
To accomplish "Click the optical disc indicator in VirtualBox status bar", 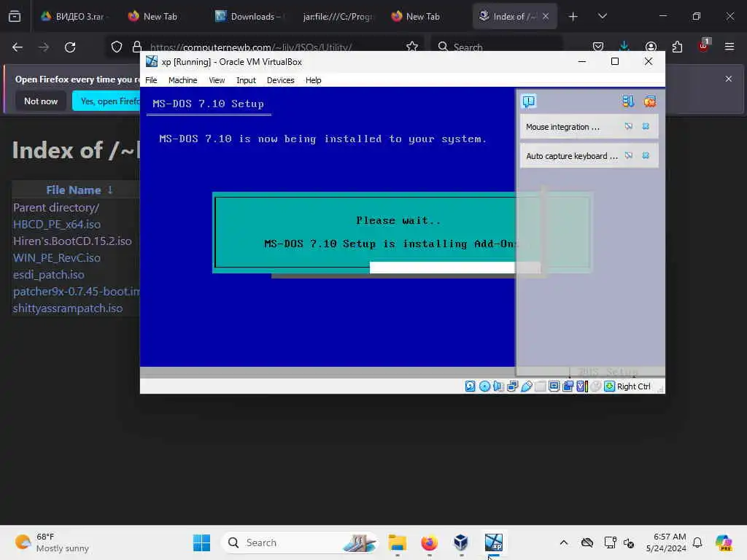I will coord(484,386).
